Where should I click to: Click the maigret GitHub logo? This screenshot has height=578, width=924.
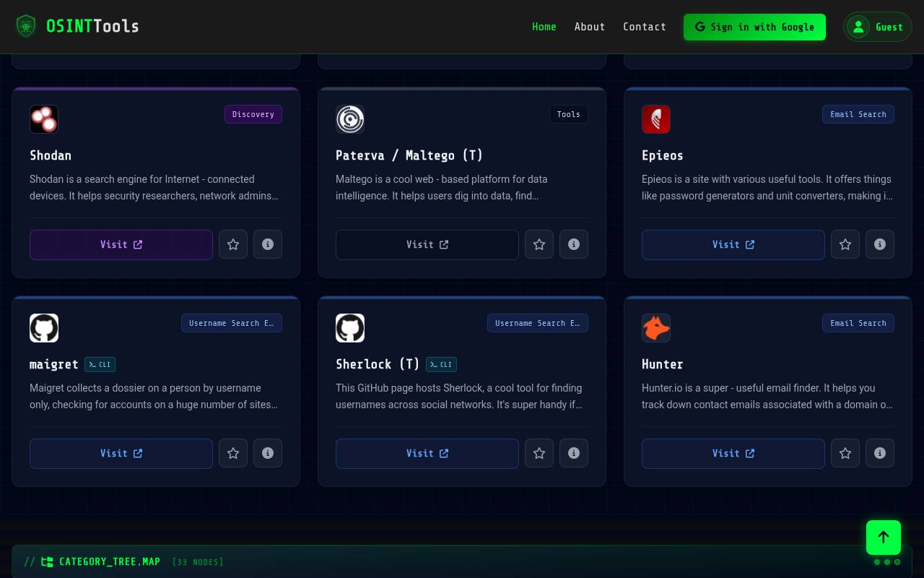tap(44, 328)
